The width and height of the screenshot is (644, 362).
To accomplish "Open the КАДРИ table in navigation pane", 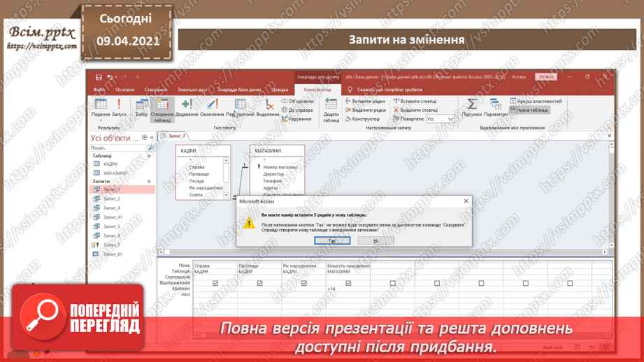I will [110, 164].
